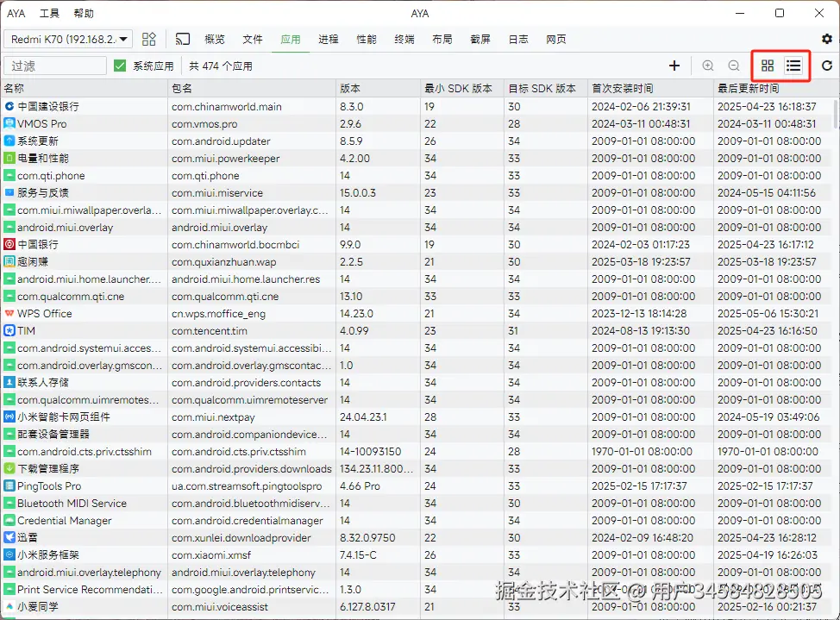The height and width of the screenshot is (620, 840).
Task: Click the 小米服务框架 app icon
Action: tap(9, 554)
